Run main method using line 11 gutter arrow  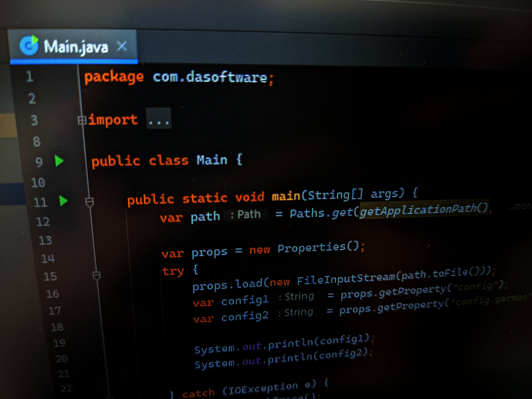point(63,201)
